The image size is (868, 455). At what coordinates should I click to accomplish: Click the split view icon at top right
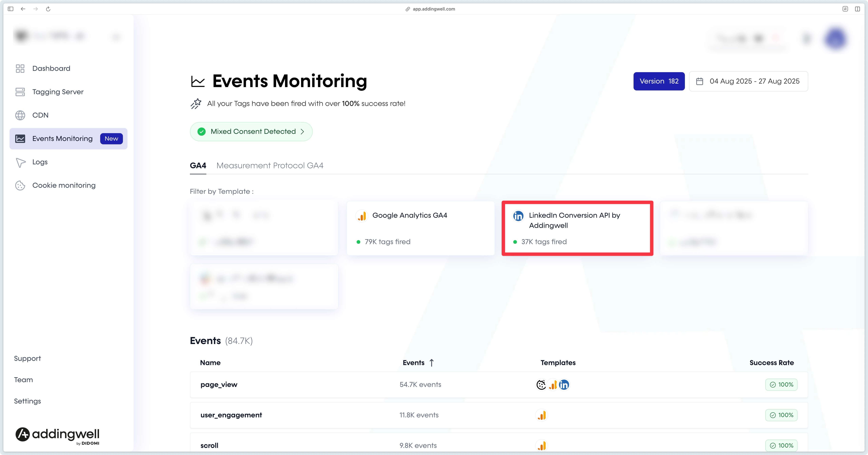857,9
